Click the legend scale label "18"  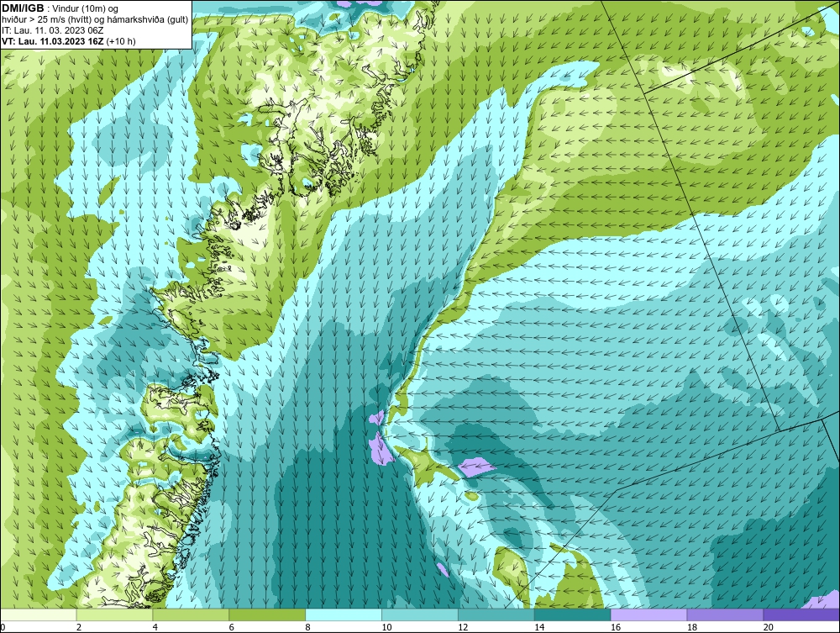click(692, 627)
